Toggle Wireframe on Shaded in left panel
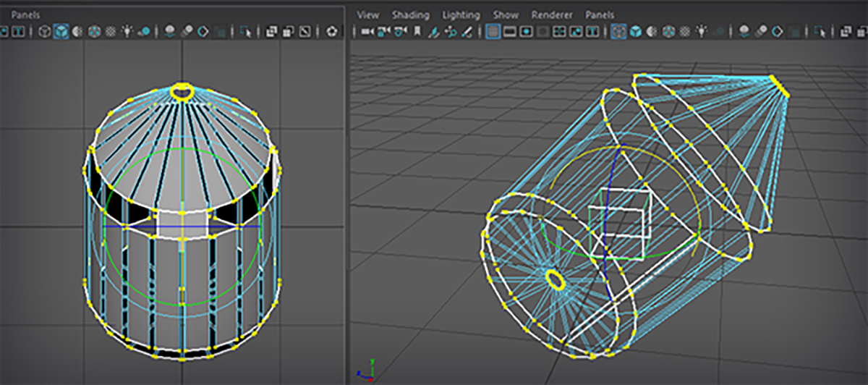 click(x=94, y=31)
